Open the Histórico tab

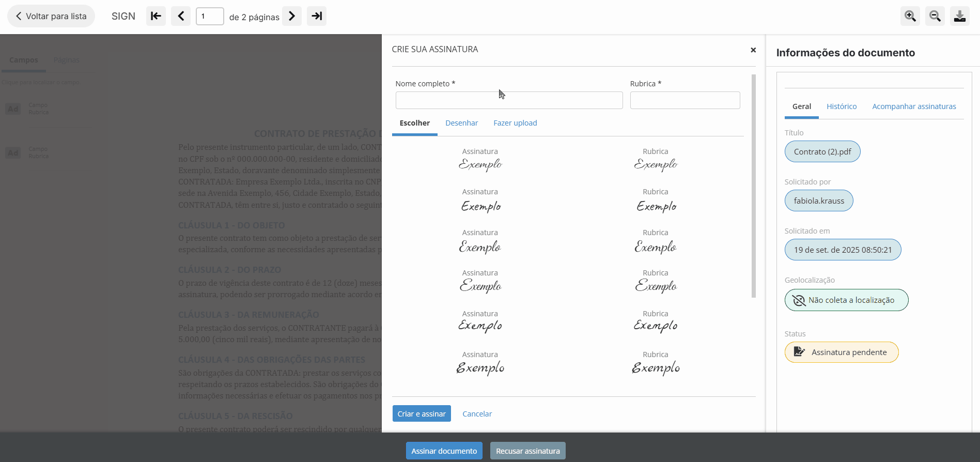click(x=842, y=106)
